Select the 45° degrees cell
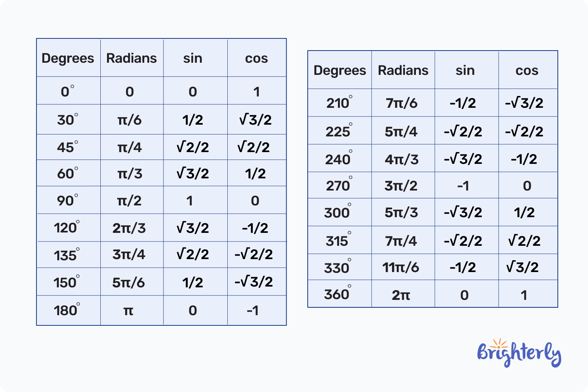The width and height of the screenshot is (588, 392). 67,147
